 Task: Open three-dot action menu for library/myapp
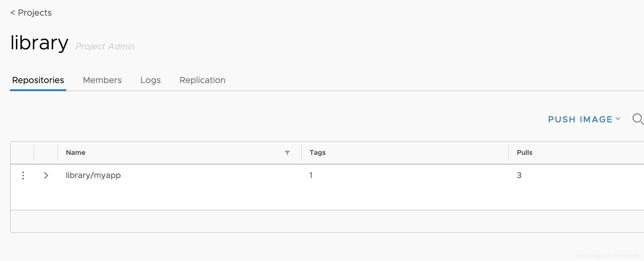(23, 175)
